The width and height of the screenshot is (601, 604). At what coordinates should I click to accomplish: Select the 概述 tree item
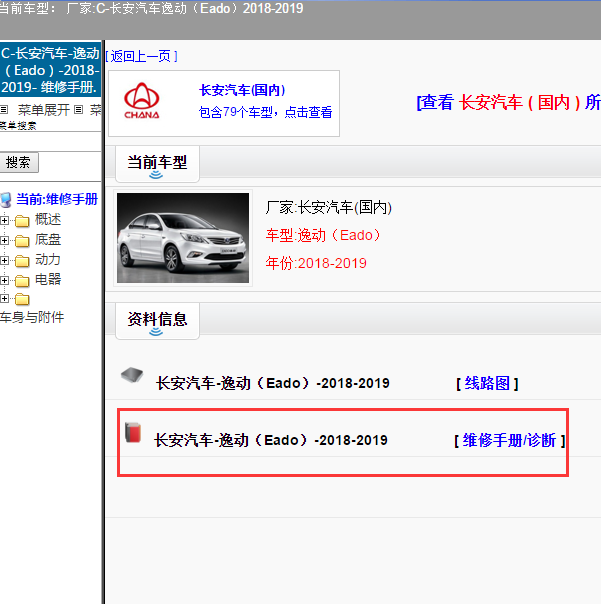[x=48, y=220]
